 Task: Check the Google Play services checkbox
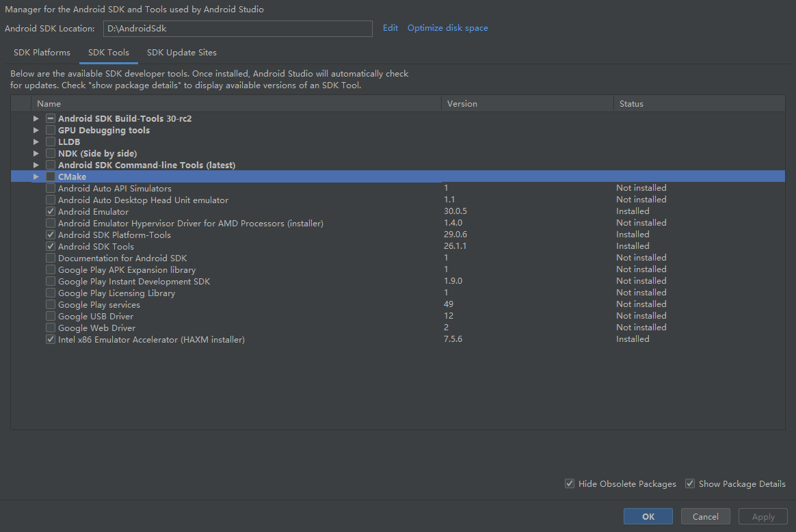click(50, 305)
